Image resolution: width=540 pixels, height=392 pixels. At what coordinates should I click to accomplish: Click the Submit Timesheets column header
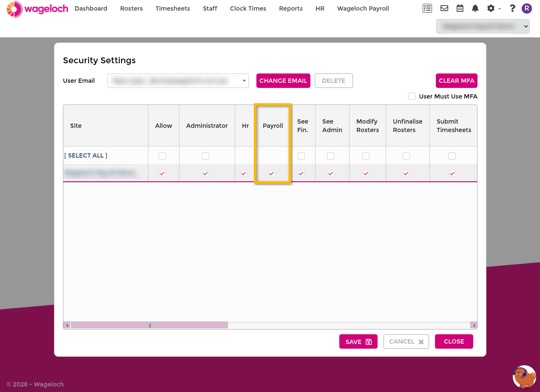(454, 126)
